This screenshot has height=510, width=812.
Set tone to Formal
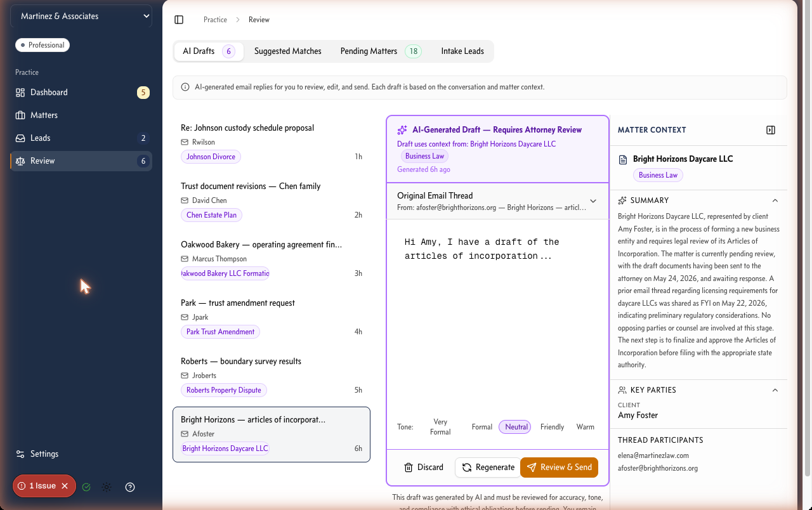(x=482, y=427)
